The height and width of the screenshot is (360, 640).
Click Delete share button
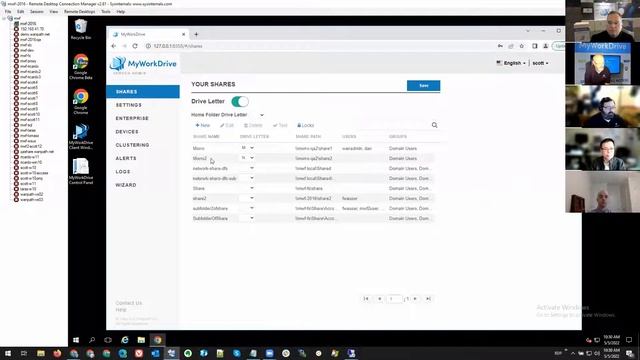coord(253,125)
